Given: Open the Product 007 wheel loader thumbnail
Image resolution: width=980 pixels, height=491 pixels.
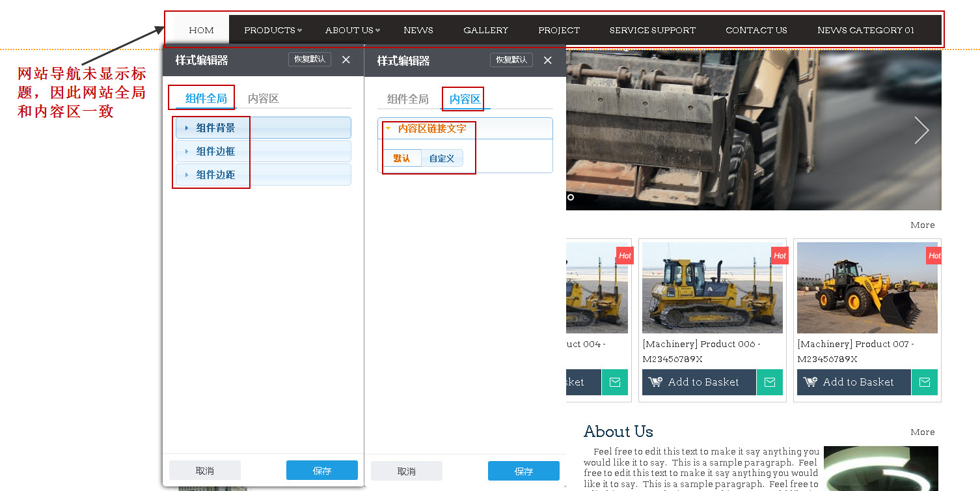Looking at the screenshot, I should click(867, 288).
